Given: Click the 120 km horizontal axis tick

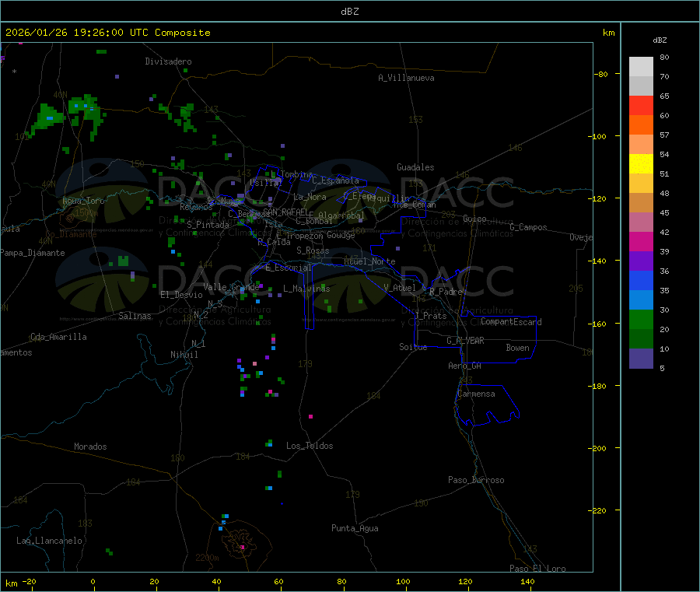Looking at the screenshot, I should pos(465,582).
